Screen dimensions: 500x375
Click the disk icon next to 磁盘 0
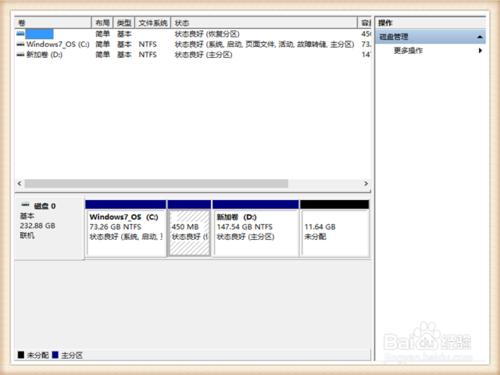pos(25,205)
